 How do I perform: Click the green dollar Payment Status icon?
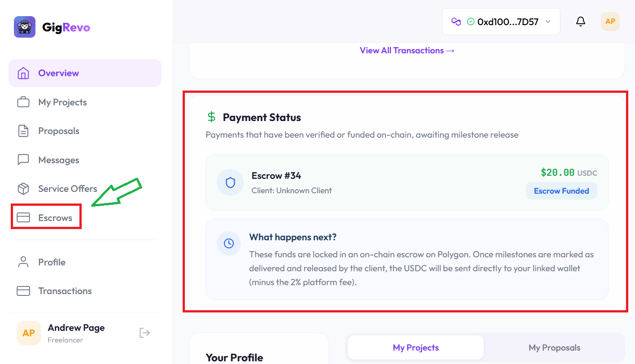pyautogui.click(x=211, y=117)
